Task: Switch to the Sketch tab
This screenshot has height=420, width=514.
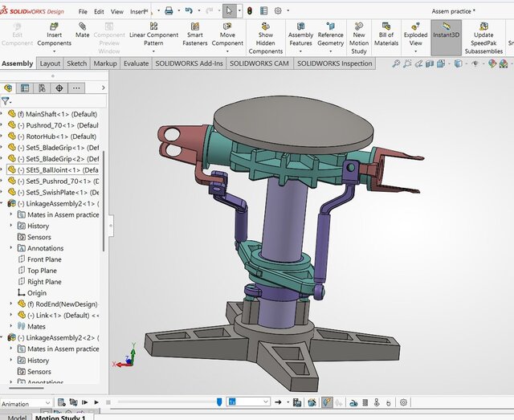Action: tap(77, 63)
